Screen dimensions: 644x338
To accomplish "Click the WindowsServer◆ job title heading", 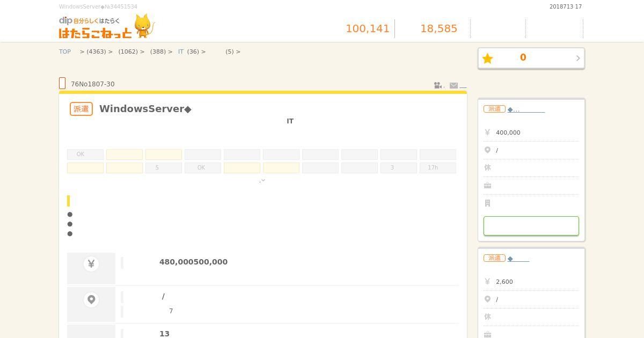I will (x=145, y=109).
